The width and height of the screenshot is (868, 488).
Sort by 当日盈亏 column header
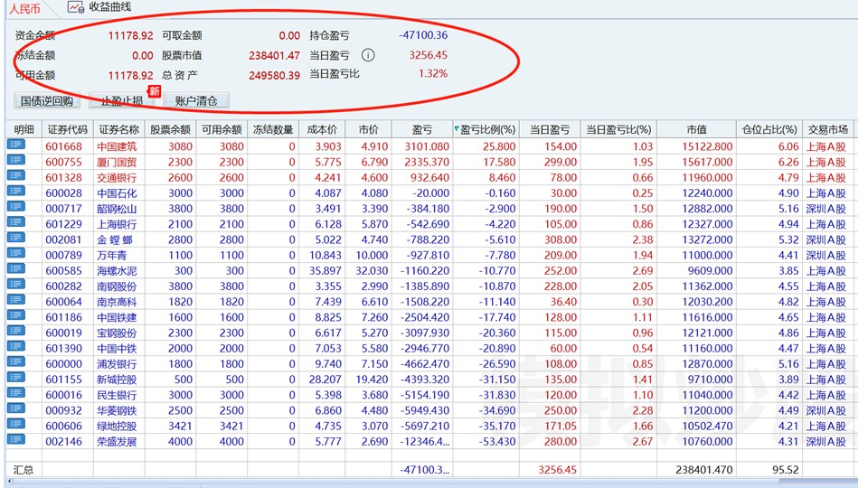(x=550, y=129)
